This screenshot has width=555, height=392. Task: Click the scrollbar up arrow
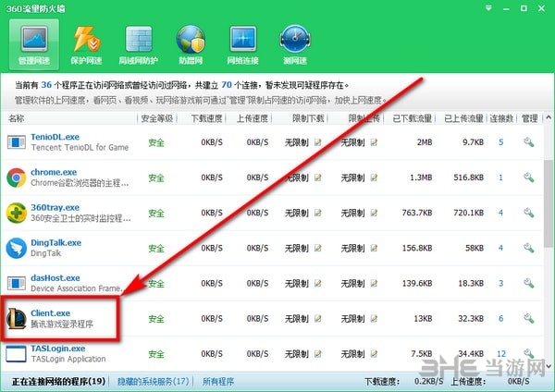point(549,117)
